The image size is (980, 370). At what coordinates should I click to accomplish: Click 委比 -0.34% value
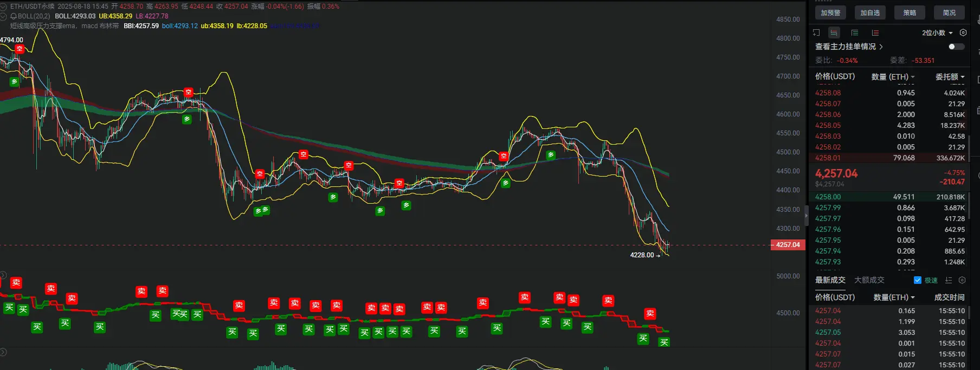[847, 61]
